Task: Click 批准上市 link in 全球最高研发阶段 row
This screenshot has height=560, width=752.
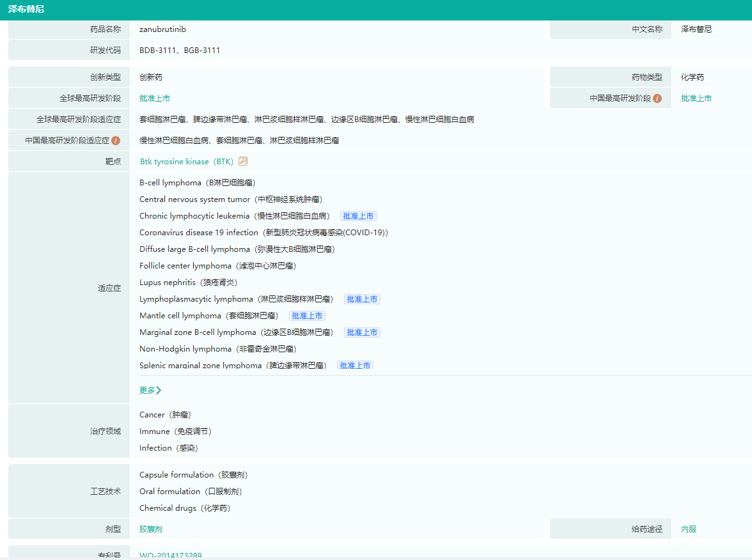Action: tap(155, 98)
